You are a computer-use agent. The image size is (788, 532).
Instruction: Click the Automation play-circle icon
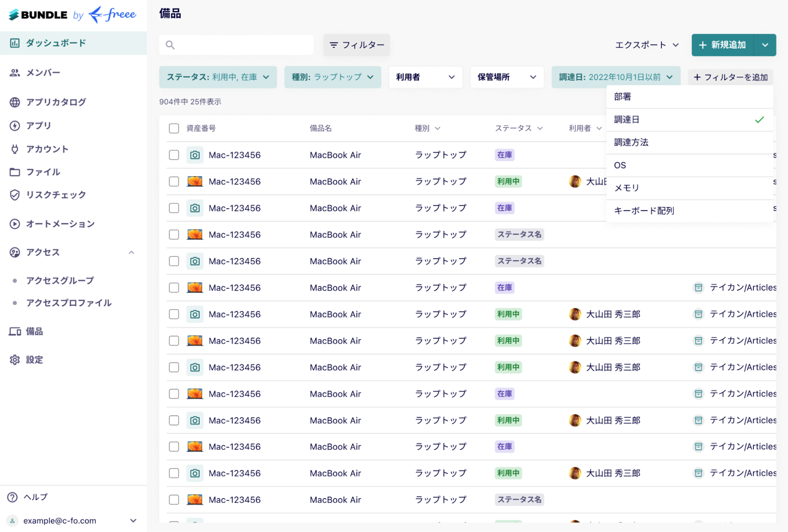[15, 224]
